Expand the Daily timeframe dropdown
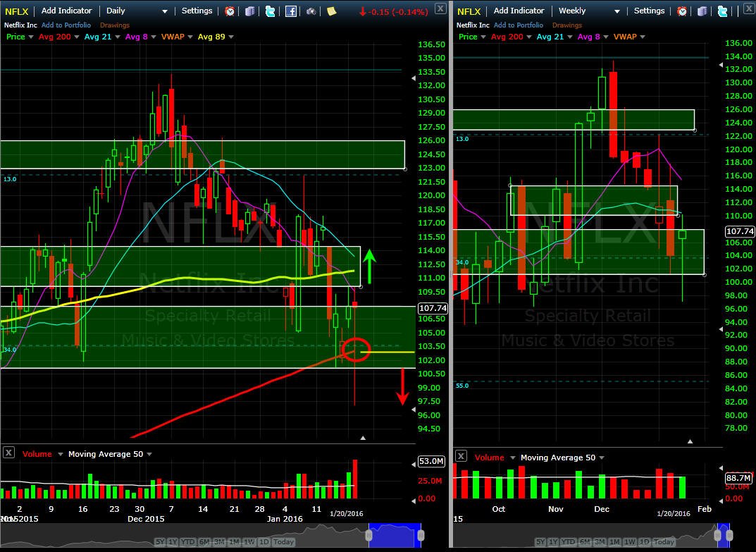Viewport: 756px width, 552px height. 137,11
